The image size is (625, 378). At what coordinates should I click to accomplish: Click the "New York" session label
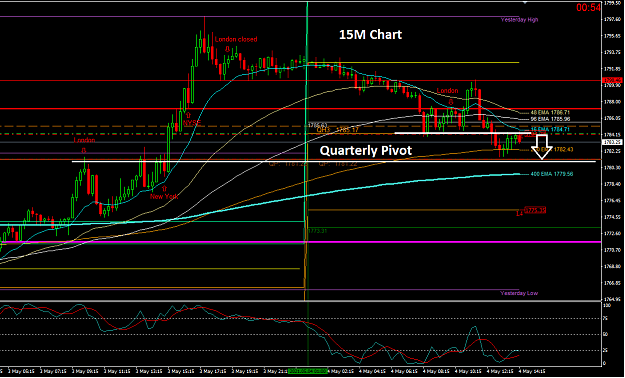point(164,197)
